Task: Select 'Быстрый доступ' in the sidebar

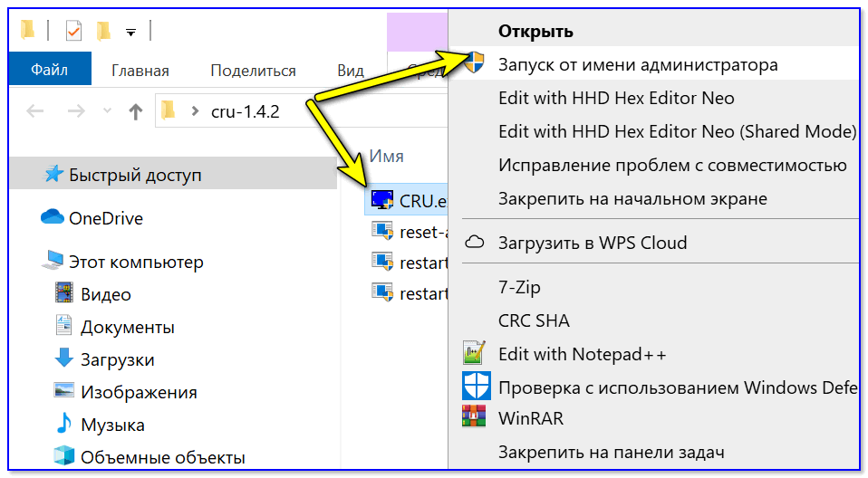Action: click(x=135, y=175)
